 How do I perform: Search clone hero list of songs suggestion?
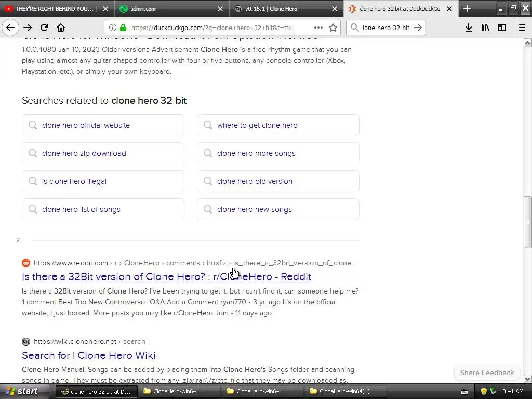103,210
